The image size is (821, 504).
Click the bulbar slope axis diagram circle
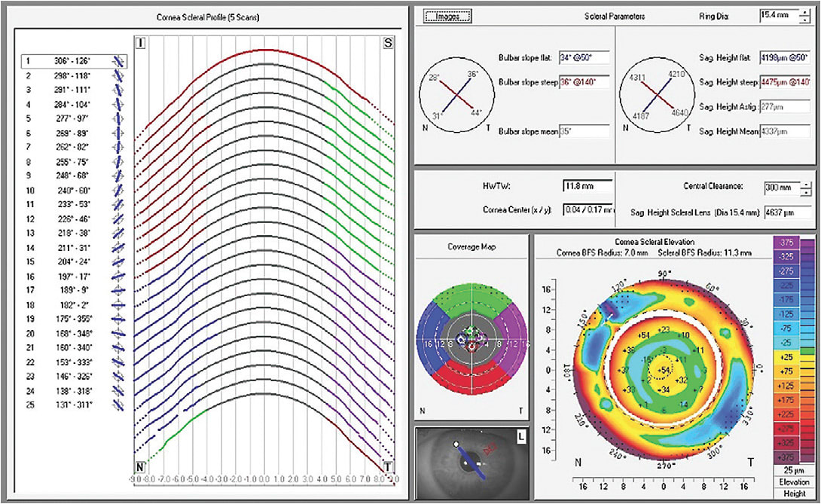[x=457, y=96]
